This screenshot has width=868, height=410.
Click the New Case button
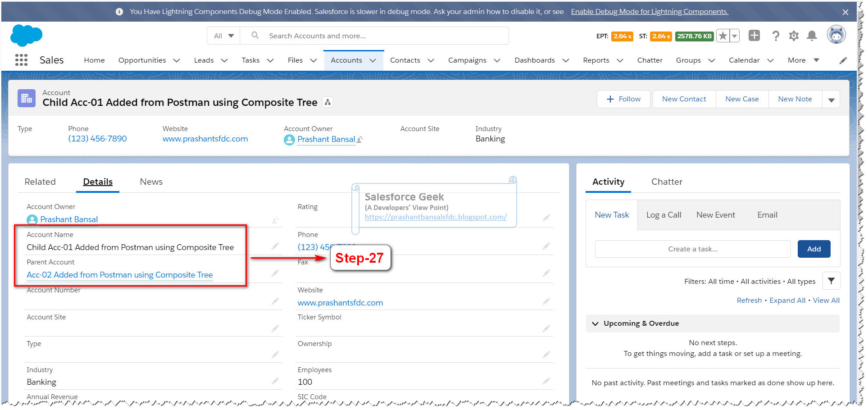(x=742, y=99)
